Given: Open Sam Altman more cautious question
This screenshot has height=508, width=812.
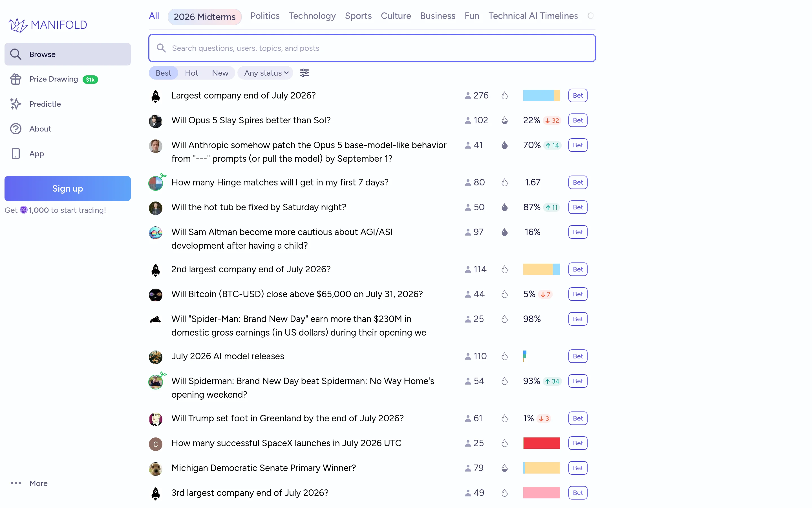Looking at the screenshot, I should pos(282,239).
